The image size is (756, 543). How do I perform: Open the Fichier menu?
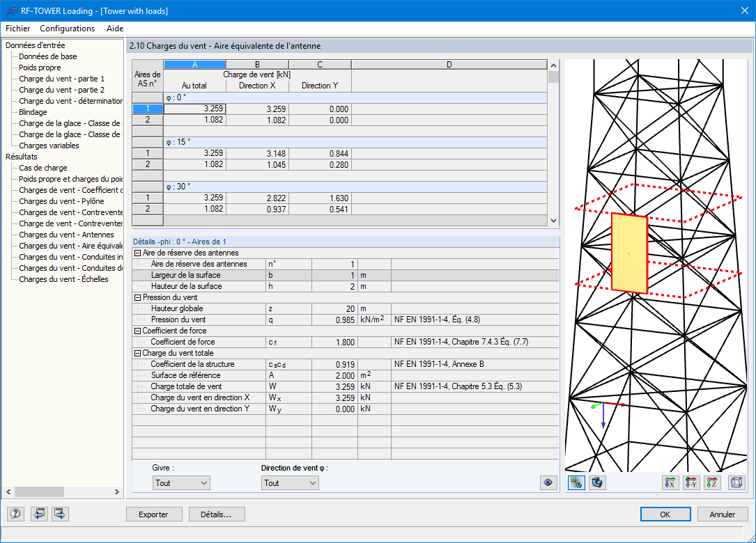pyautogui.click(x=18, y=29)
